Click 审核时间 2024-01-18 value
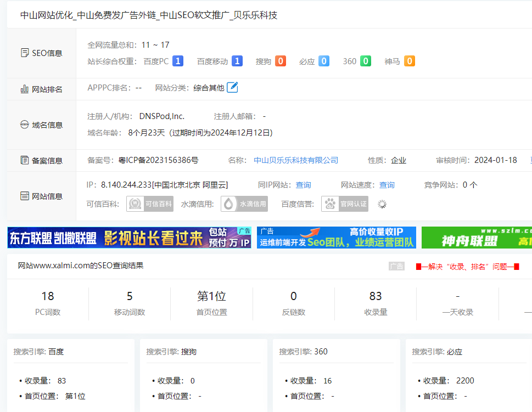This screenshot has width=532, height=412. click(496, 160)
